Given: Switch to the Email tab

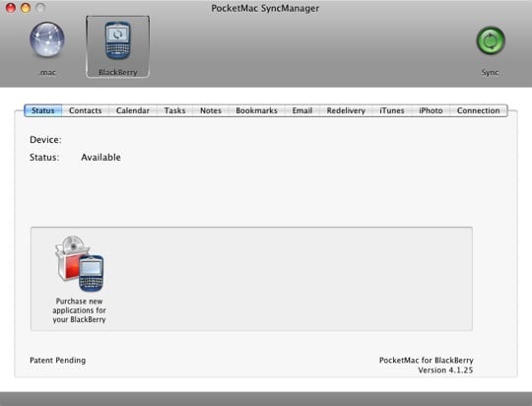Looking at the screenshot, I should [302, 110].
